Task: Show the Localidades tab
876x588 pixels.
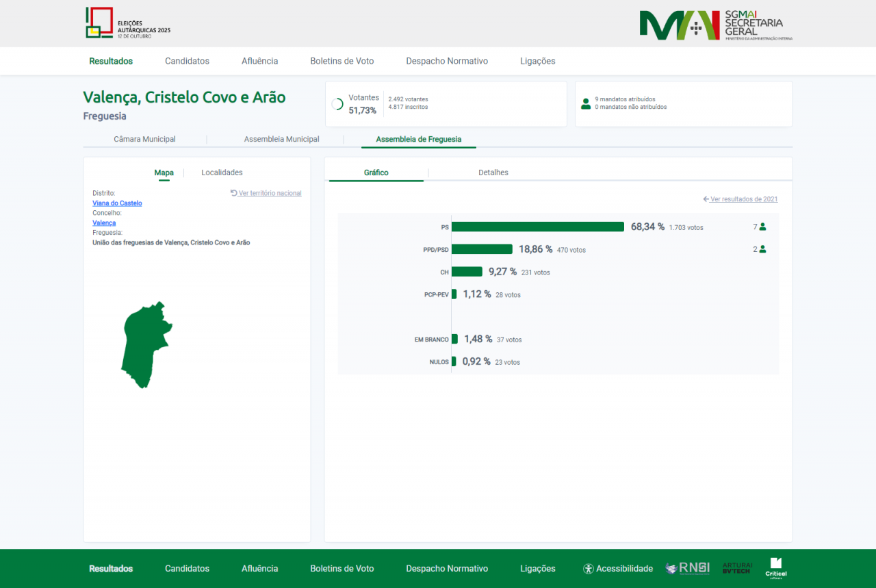Action: pyautogui.click(x=222, y=172)
